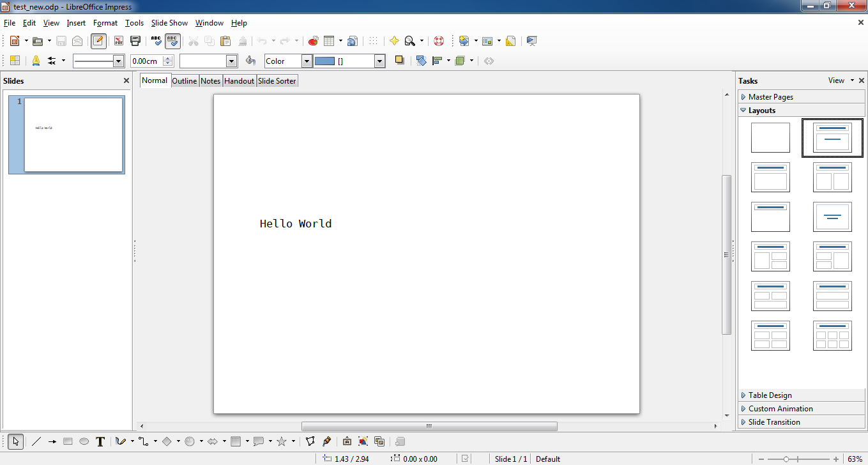
Task: Toggle the Shadow button
Action: pyautogui.click(x=399, y=60)
